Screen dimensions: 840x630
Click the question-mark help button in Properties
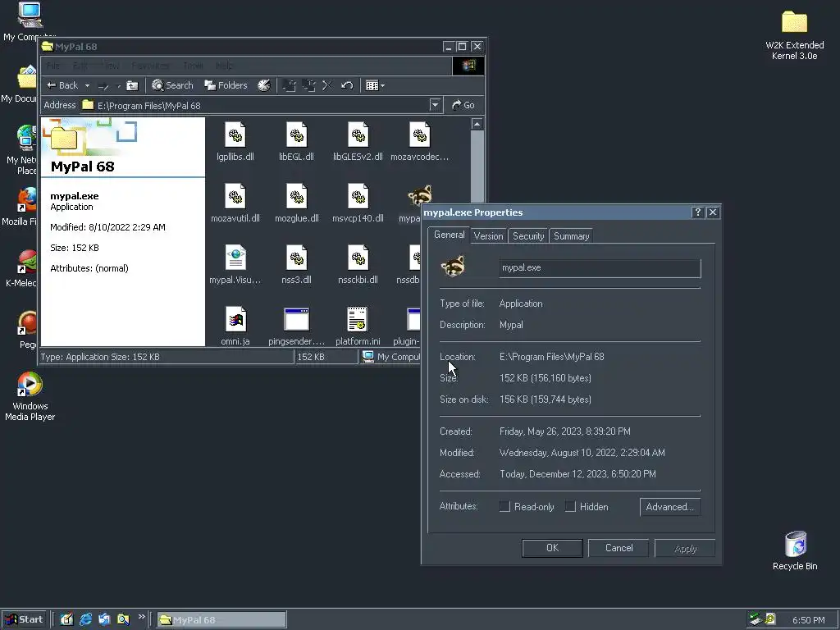point(697,212)
